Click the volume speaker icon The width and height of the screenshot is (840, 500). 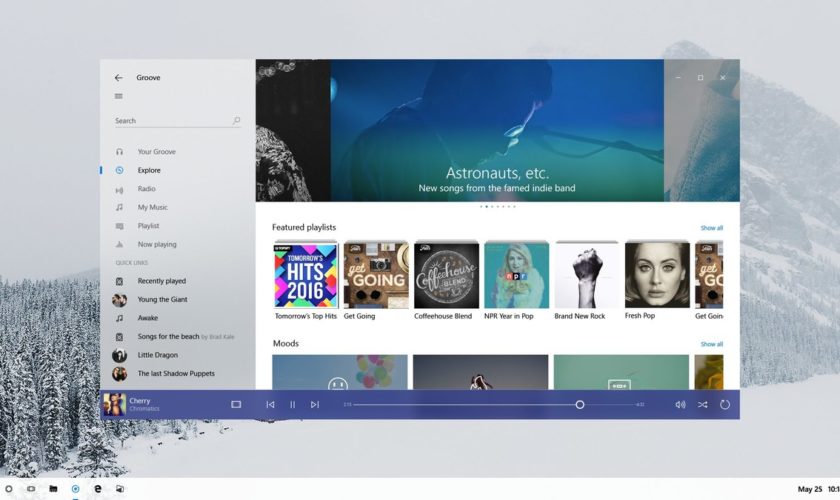[x=680, y=405]
